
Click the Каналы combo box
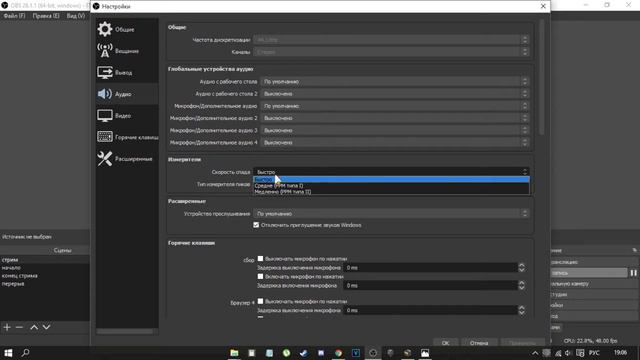pos(391,52)
